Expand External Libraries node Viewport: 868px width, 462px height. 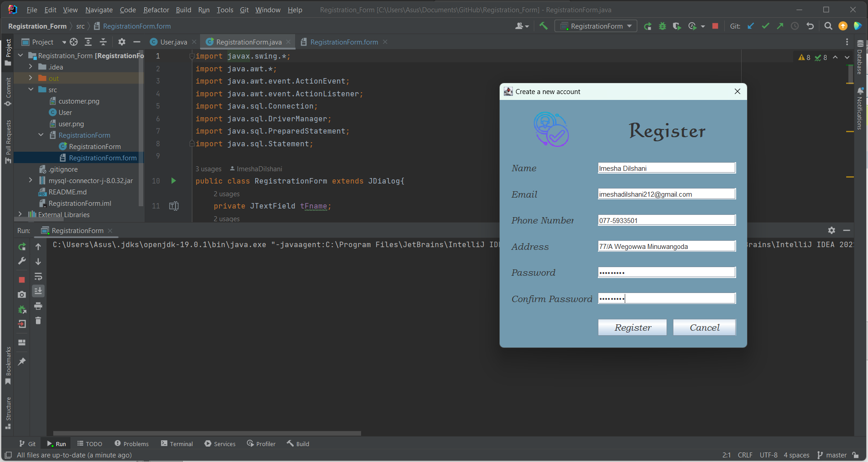20,214
